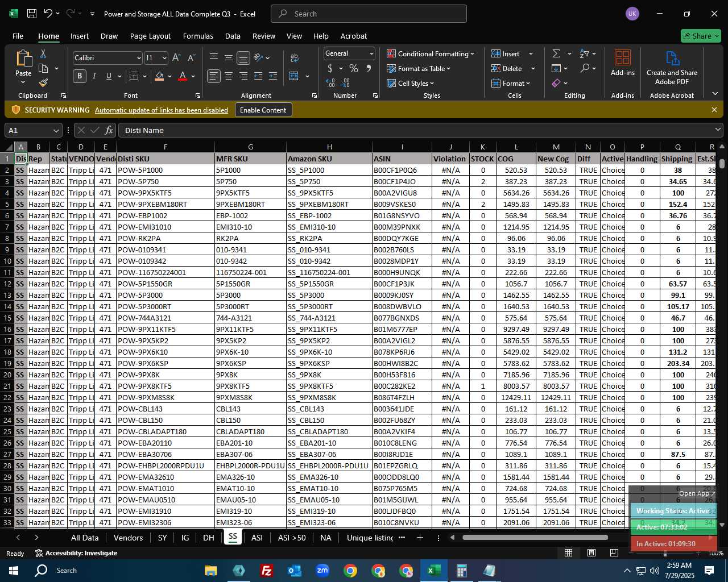Select Normal view in status bar

[x=568, y=552]
